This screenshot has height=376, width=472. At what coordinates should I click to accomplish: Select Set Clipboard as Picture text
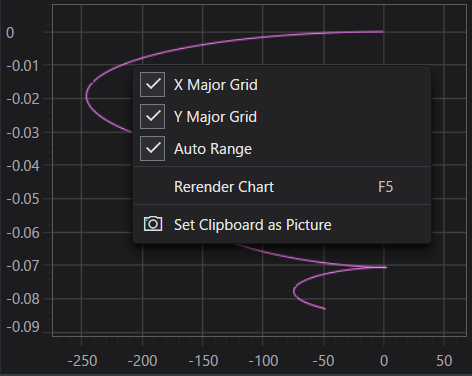(253, 225)
